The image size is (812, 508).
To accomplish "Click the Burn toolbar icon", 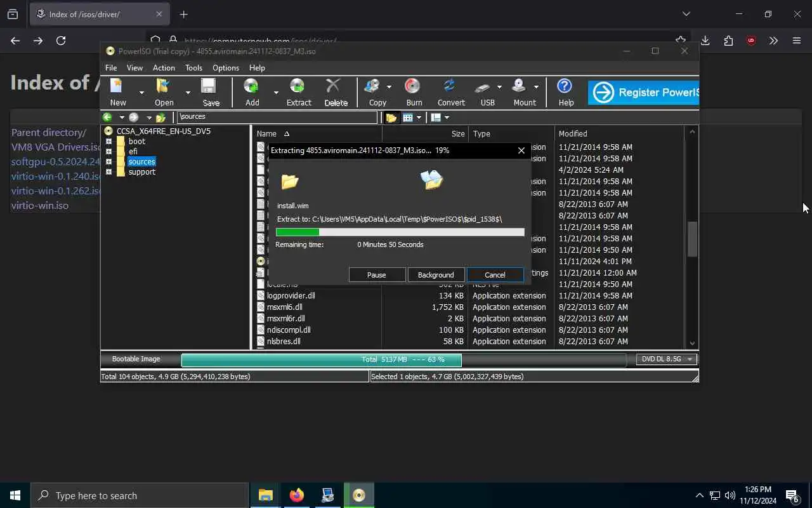I will (x=413, y=86).
